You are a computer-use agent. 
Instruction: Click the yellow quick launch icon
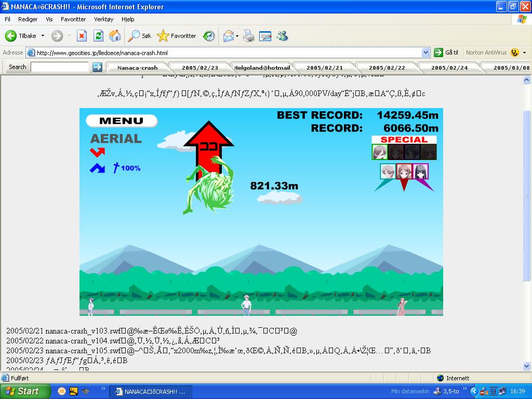coord(74,391)
